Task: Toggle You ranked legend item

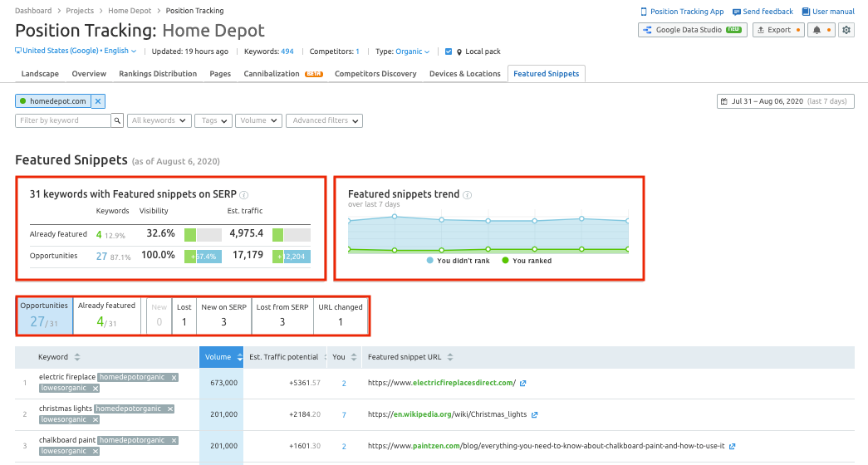Action: pos(527,261)
